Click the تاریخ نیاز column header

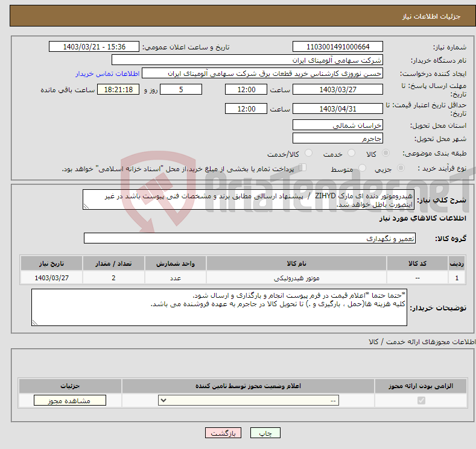[52, 263]
